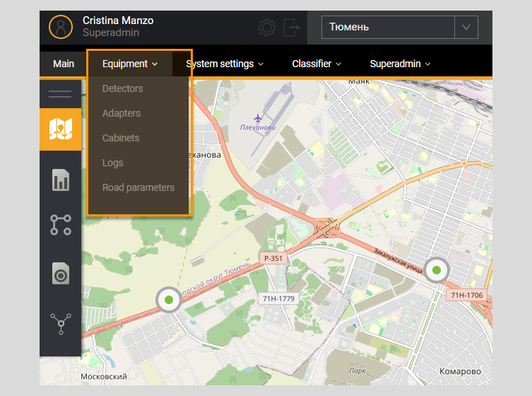This screenshot has height=396, width=532.
Task: Click the Комарово place label
Action: click(460, 371)
